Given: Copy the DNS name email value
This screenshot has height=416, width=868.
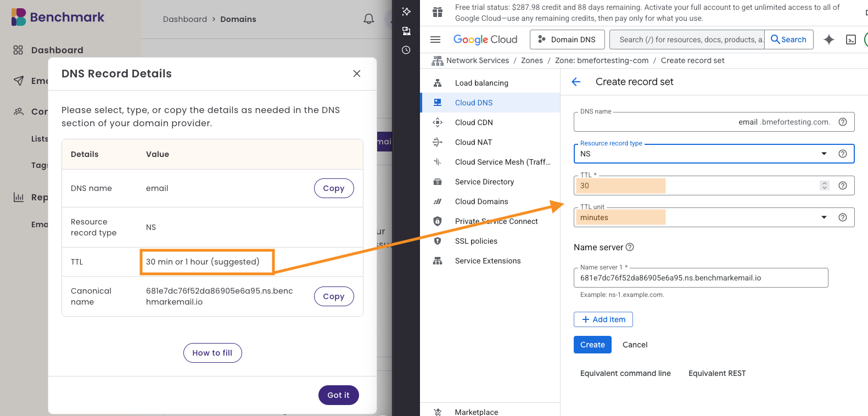Looking at the screenshot, I should [x=334, y=188].
